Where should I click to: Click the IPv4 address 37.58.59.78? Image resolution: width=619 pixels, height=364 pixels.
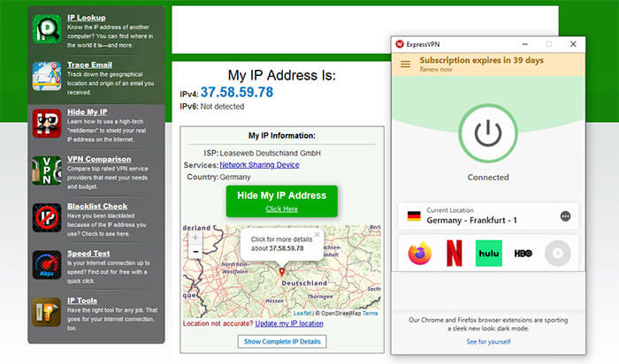pyautogui.click(x=237, y=92)
